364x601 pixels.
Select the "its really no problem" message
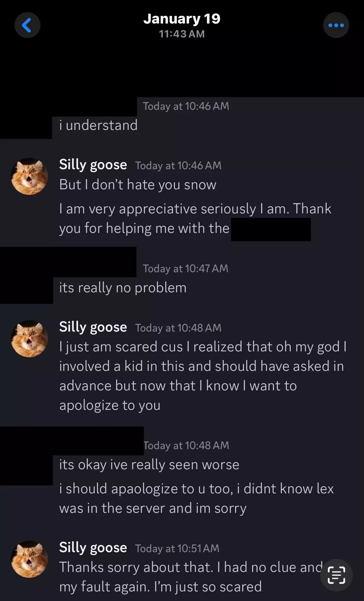pyautogui.click(x=123, y=288)
